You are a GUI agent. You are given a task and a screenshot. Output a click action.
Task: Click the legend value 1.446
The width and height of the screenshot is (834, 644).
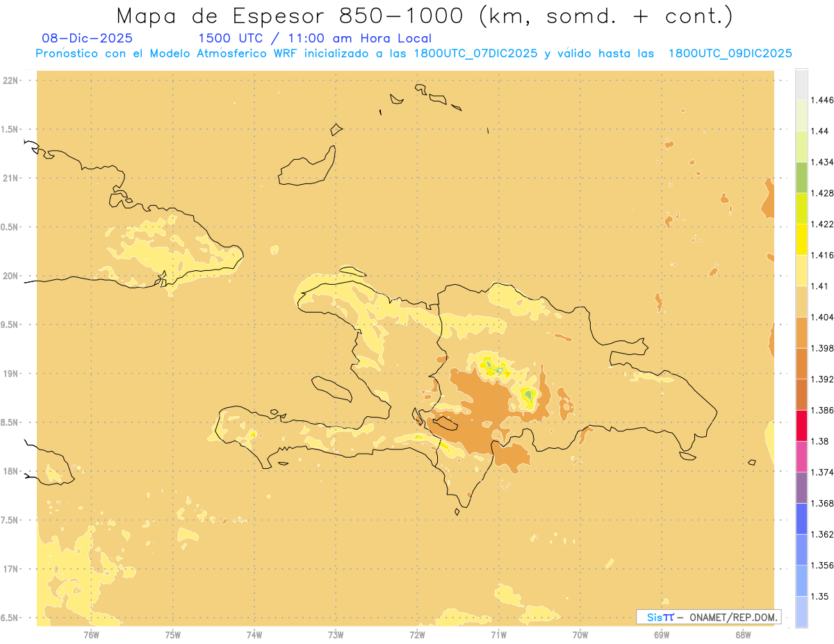(824, 100)
